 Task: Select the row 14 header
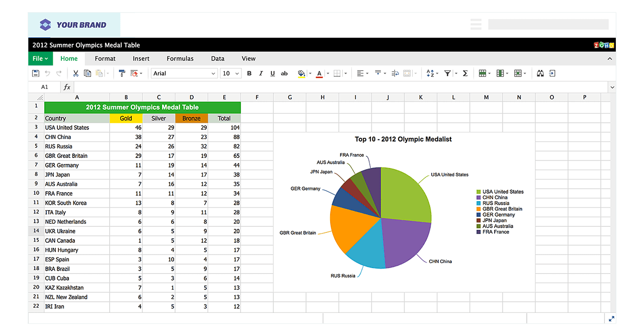point(36,231)
